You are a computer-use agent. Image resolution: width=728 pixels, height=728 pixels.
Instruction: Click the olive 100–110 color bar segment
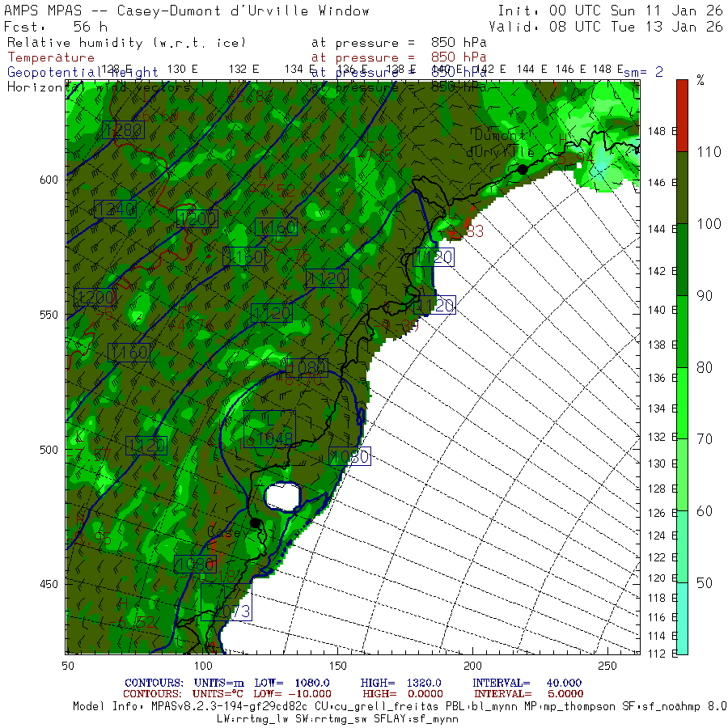[682, 188]
